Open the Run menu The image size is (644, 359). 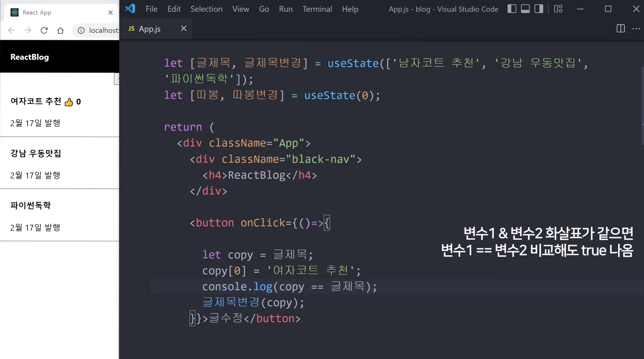pos(286,9)
